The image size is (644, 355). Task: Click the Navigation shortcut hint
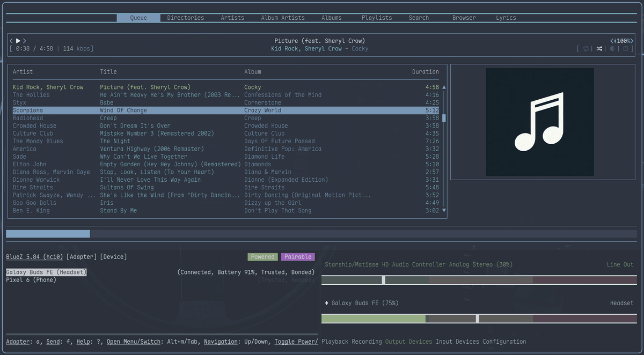tap(237, 342)
